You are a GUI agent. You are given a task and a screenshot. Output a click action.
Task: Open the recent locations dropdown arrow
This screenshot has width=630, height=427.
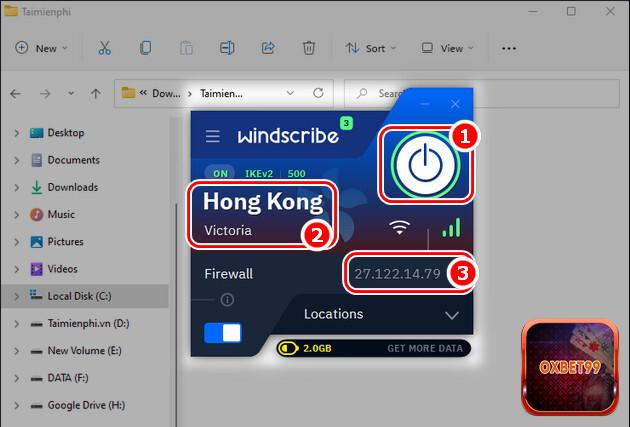click(71, 93)
